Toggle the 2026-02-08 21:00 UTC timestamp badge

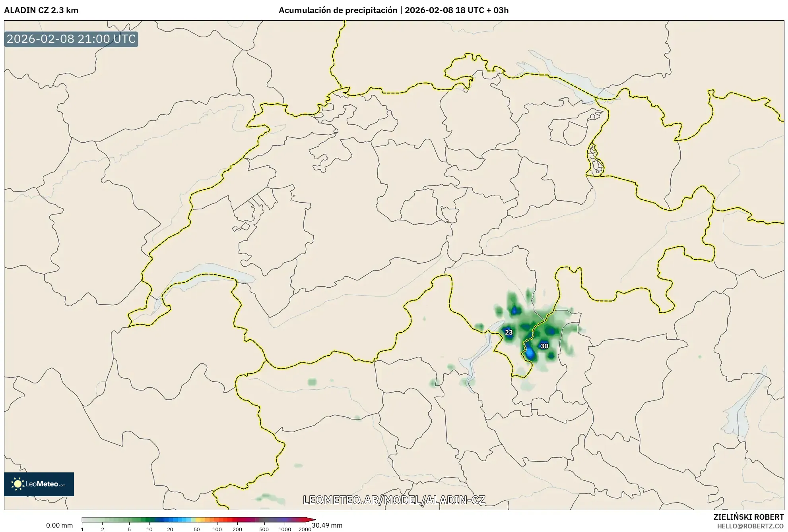(71, 39)
